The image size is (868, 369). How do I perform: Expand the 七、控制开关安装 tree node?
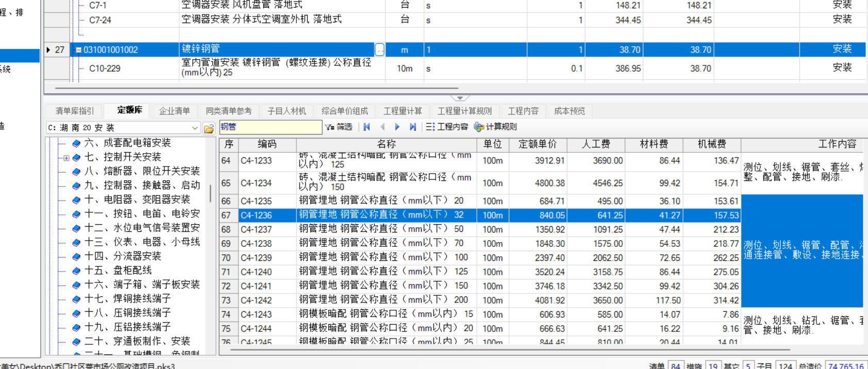(x=66, y=158)
